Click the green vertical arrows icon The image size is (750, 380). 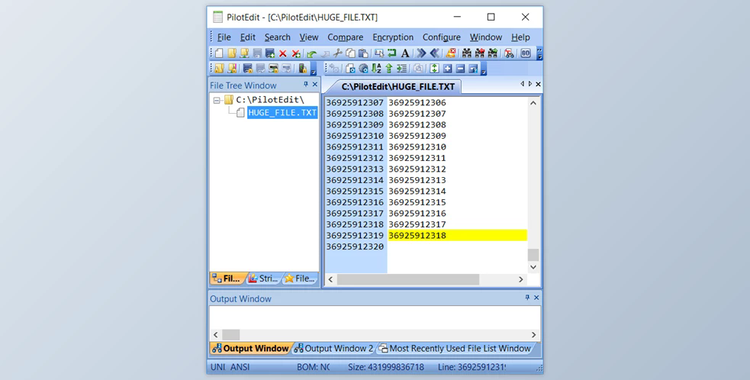[x=434, y=68]
